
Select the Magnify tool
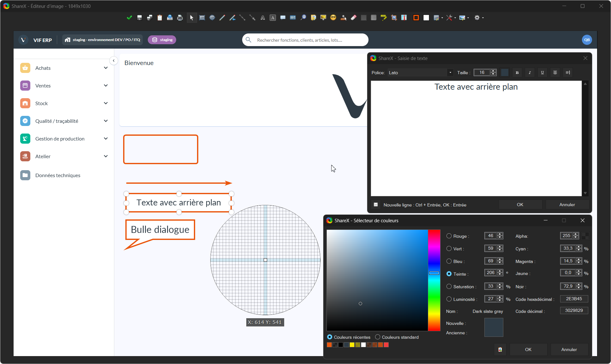[303, 18]
